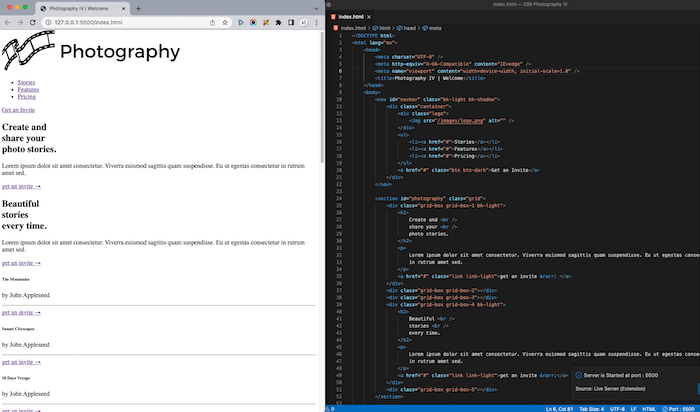The image size is (700, 412).
Task: Toggle Chrome's side panel icon
Action: [x=291, y=22]
